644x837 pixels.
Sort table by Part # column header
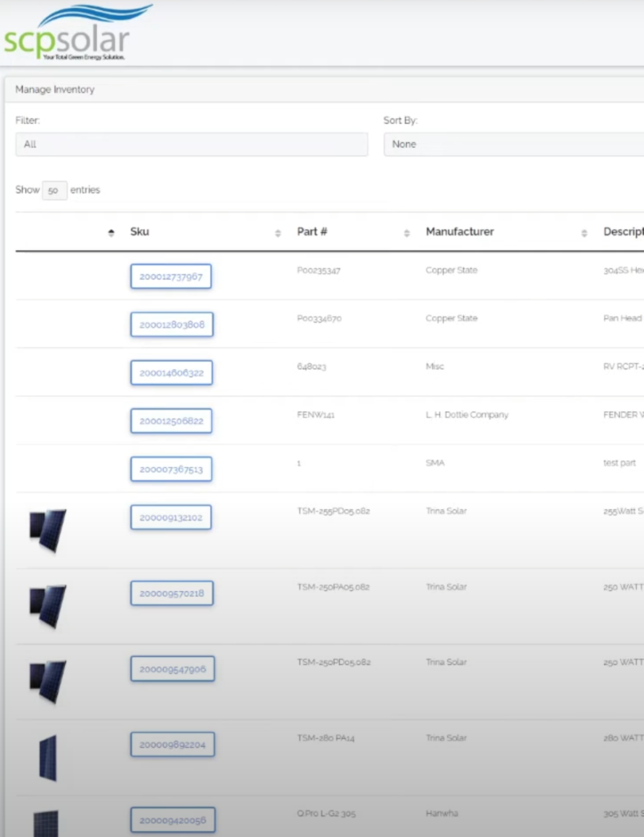click(x=312, y=232)
